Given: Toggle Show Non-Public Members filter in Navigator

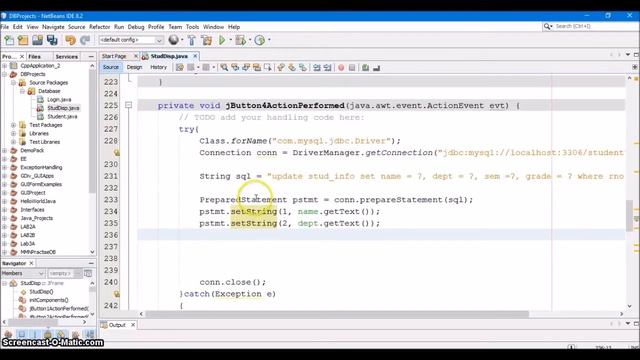Looking at the screenshot, I should [x=48, y=334].
